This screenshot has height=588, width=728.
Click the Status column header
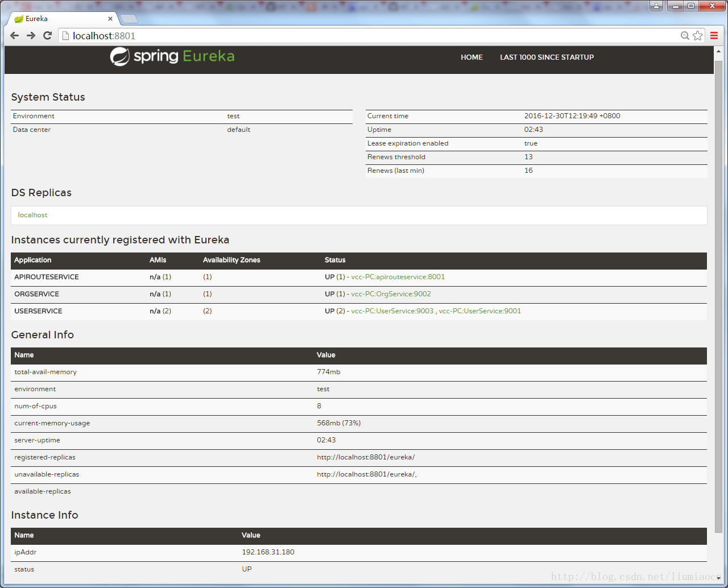[335, 260]
